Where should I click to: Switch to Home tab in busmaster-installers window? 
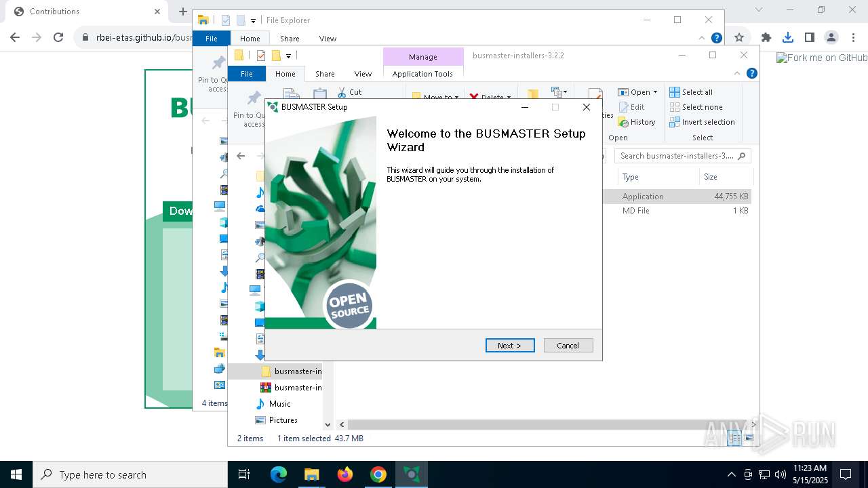click(285, 74)
